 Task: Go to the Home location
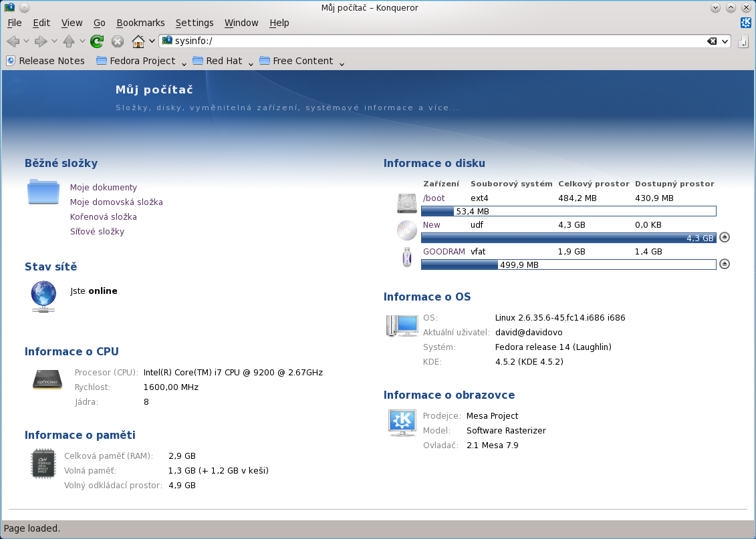coord(138,41)
